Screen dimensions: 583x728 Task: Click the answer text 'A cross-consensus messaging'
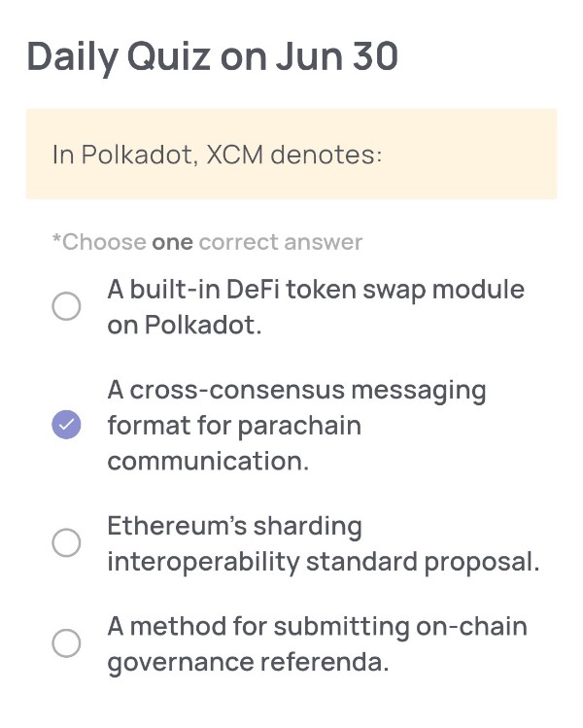(297, 390)
